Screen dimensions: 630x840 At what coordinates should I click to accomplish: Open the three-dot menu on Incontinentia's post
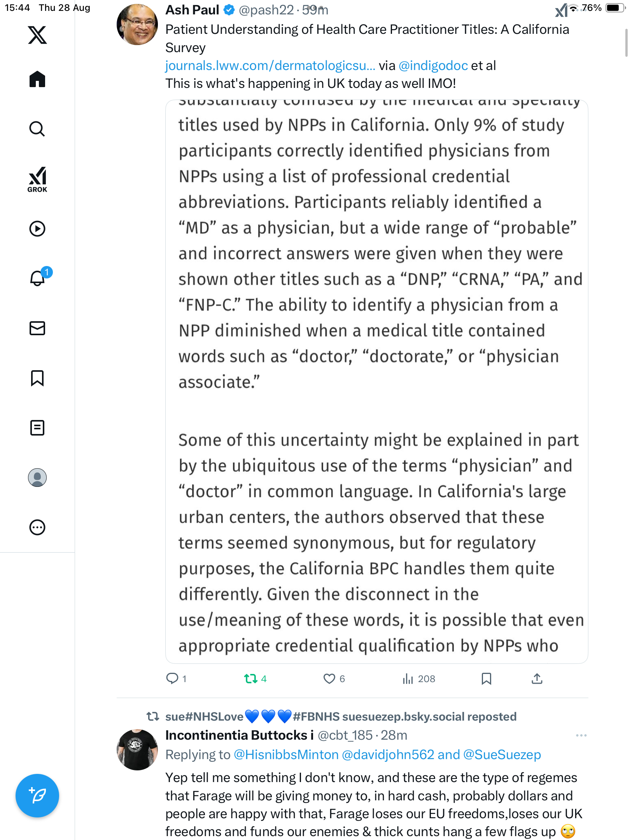(x=581, y=735)
